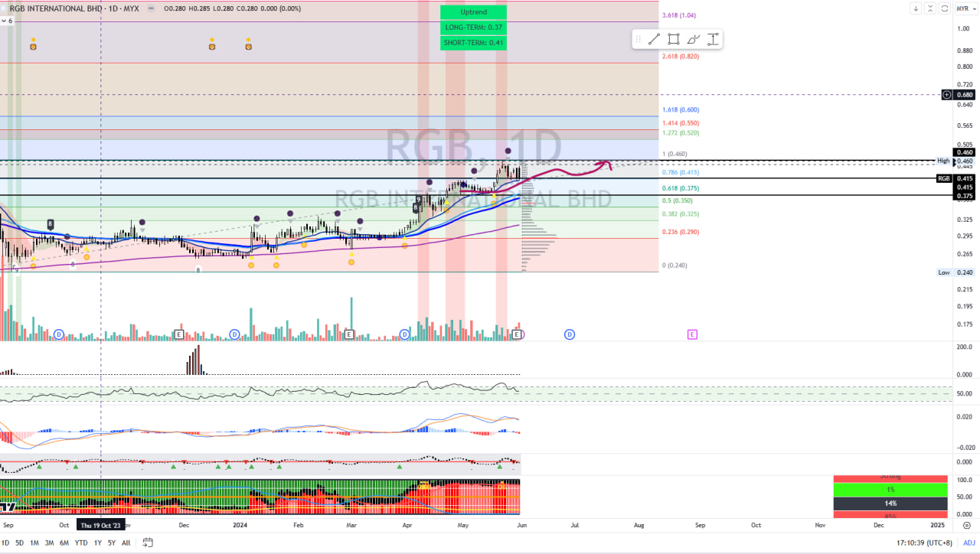Select the 1M time range
Viewport: 980px width, 554px height.
pyautogui.click(x=34, y=543)
